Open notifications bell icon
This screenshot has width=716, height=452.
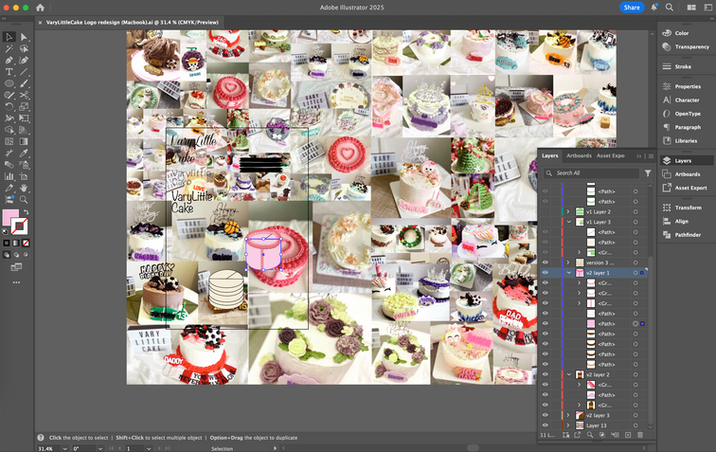[x=654, y=7]
